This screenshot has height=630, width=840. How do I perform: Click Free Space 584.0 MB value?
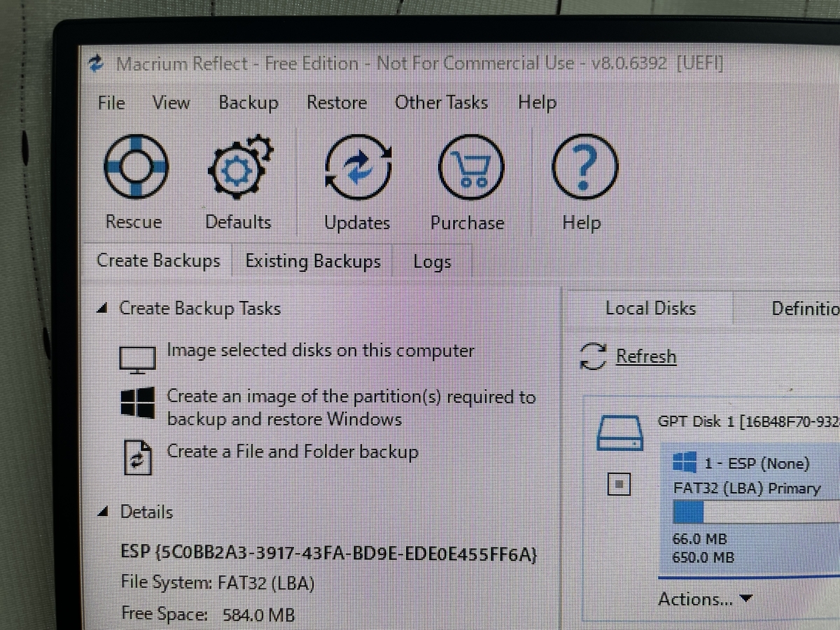[x=258, y=615]
